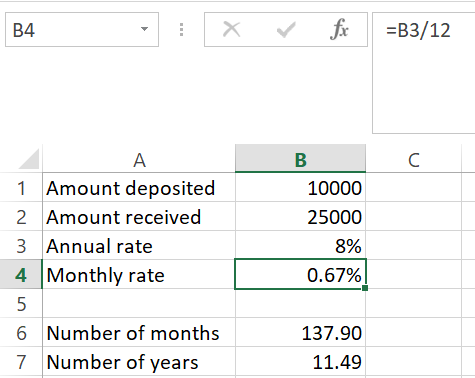Click the cell 'Amount received'
Viewport: 475px width, 378px height.
pos(139,216)
